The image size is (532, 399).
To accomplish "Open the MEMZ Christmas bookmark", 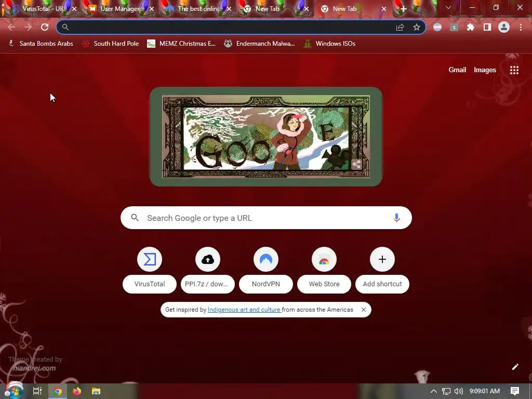I will point(181,44).
